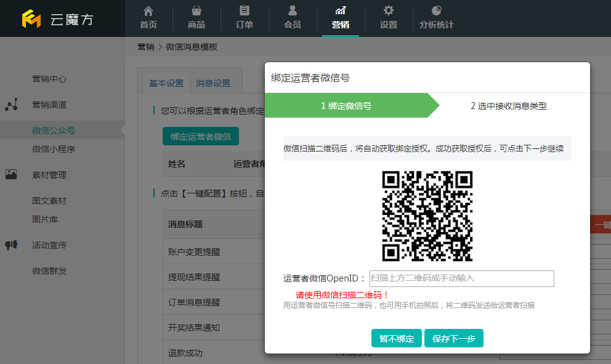Image resolution: width=611 pixels, height=364 pixels.
Task: Click the 营销 breadcrumb link
Action: (146, 47)
